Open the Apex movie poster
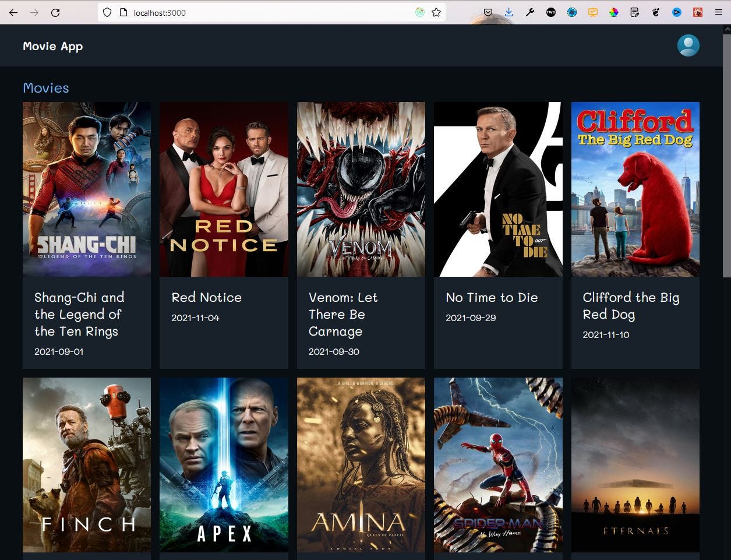This screenshot has height=560, width=731. coord(224,465)
